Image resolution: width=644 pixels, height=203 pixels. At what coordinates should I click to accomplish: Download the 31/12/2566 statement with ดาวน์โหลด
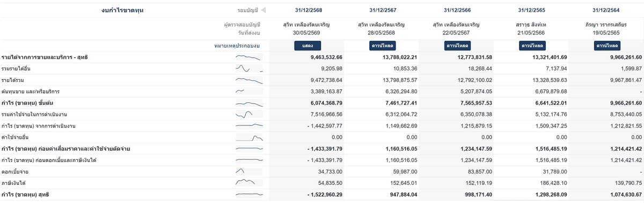pyautogui.click(x=458, y=46)
